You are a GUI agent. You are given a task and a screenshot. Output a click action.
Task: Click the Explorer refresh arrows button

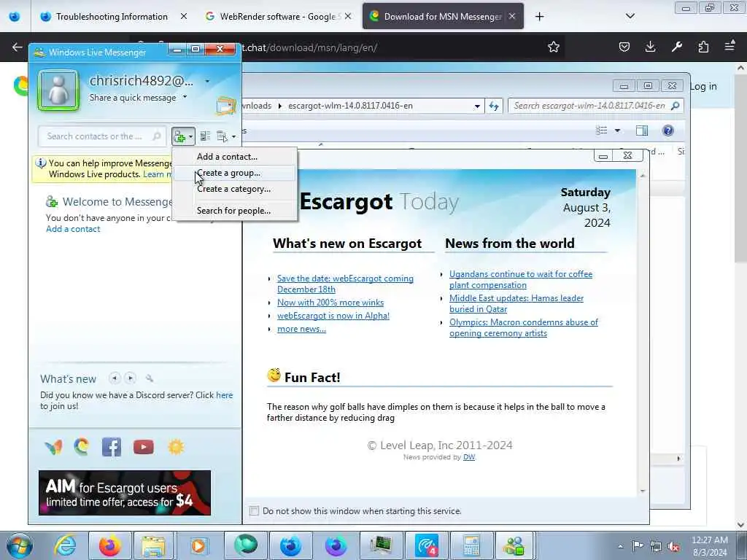click(494, 106)
